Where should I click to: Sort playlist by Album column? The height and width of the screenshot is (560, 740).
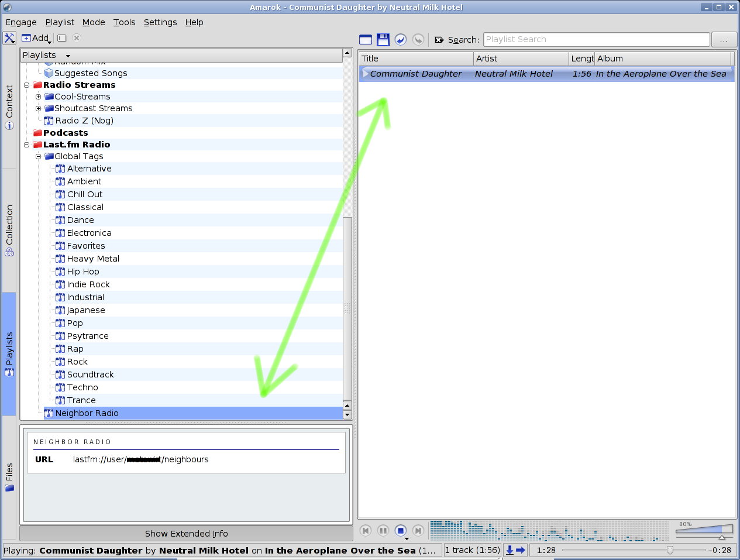click(663, 59)
